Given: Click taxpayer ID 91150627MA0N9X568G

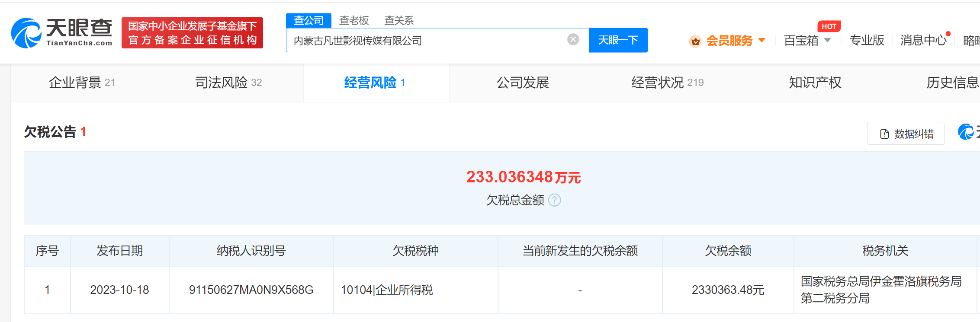Looking at the screenshot, I should 251,290.
